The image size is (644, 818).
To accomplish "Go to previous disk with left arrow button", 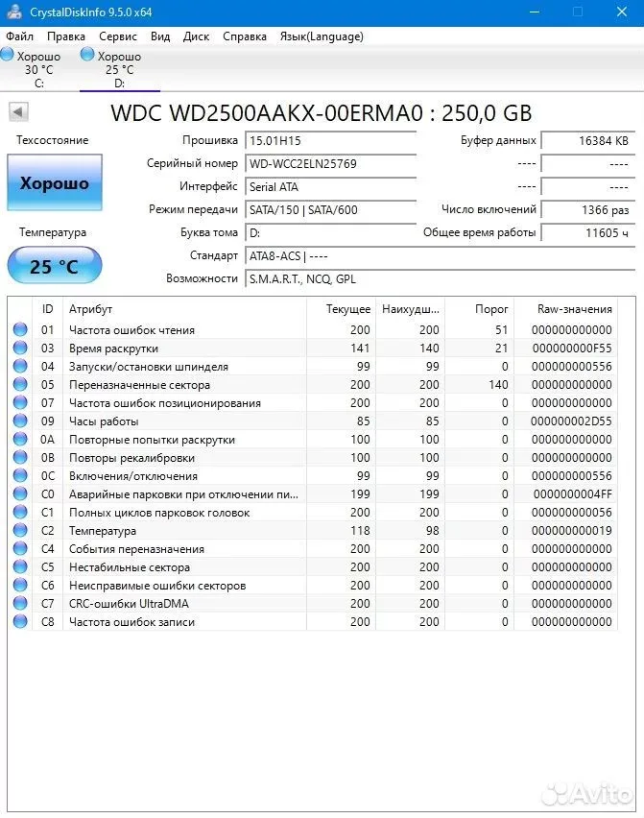I will pyautogui.click(x=18, y=112).
